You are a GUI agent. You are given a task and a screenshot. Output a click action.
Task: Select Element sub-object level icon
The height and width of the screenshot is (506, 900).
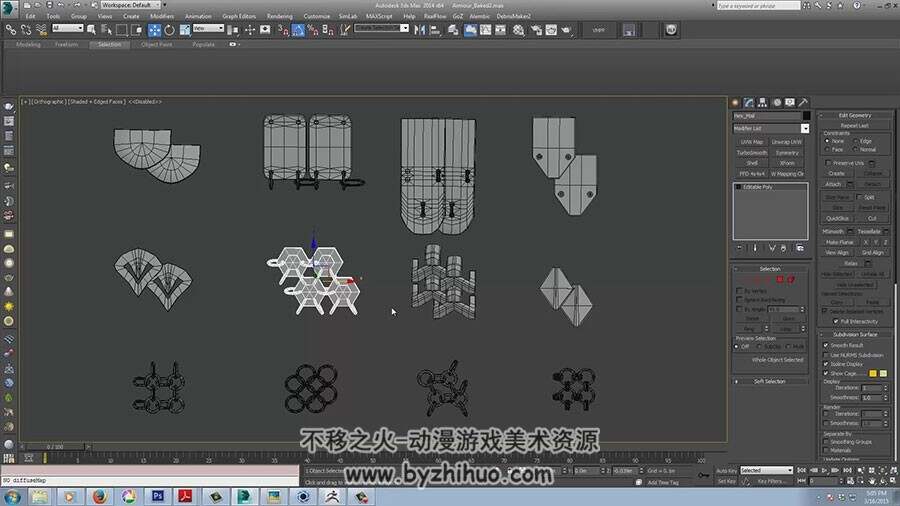[x=791, y=279]
